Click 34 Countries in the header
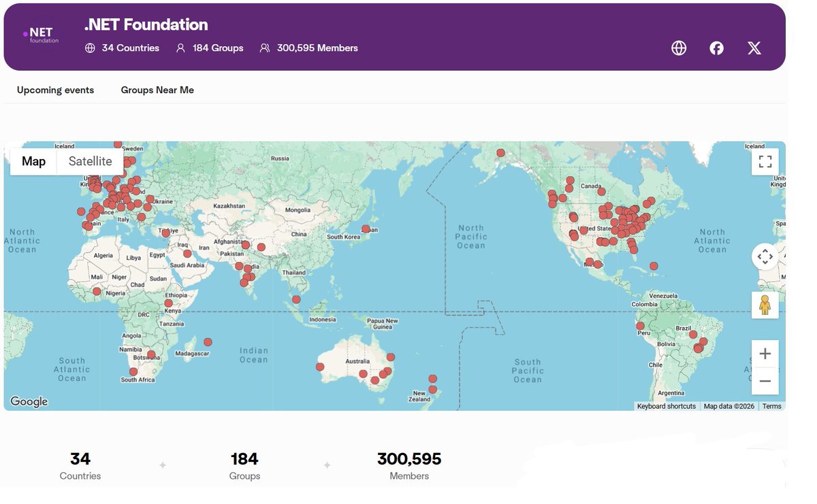The width and height of the screenshot is (817, 504). (x=131, y=48)
